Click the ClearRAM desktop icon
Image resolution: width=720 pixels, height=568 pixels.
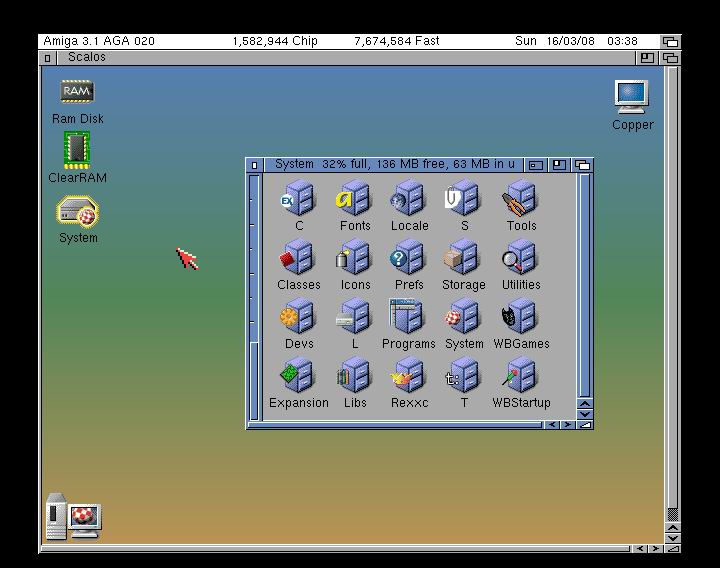(77, 150)
